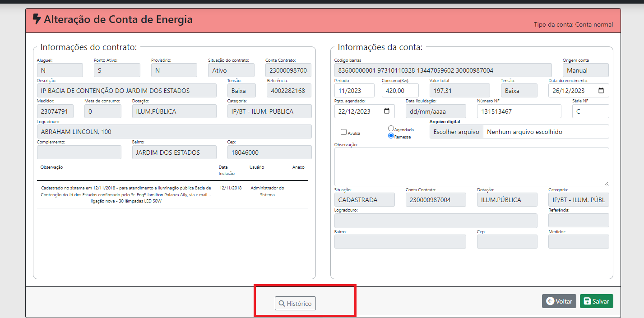
Task: Click the calendar icon in Data do vencimento
Action: pos(601,91)
